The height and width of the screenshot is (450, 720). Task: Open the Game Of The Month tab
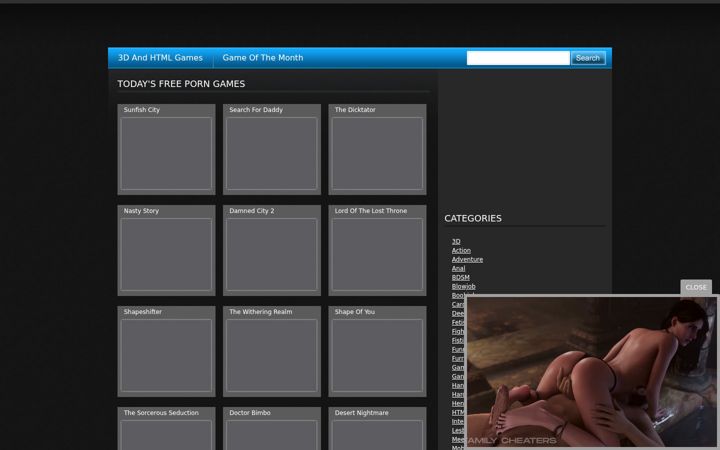click(263, 58)
